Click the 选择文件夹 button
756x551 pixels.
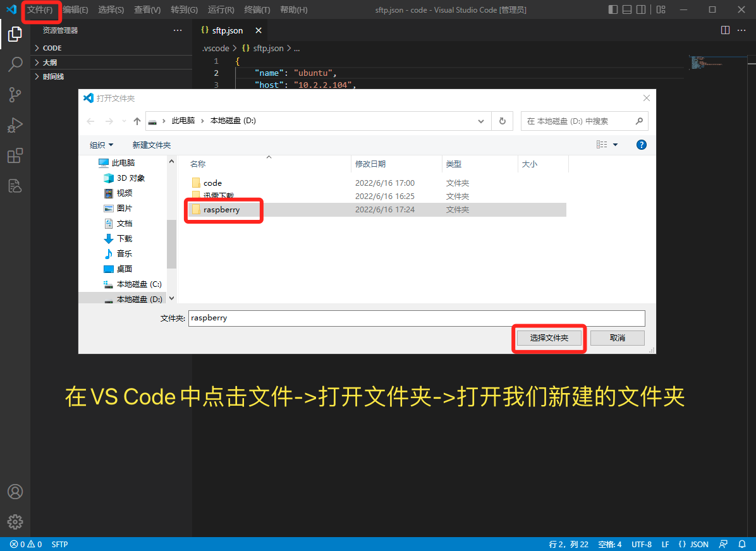(x=549, y=338)
